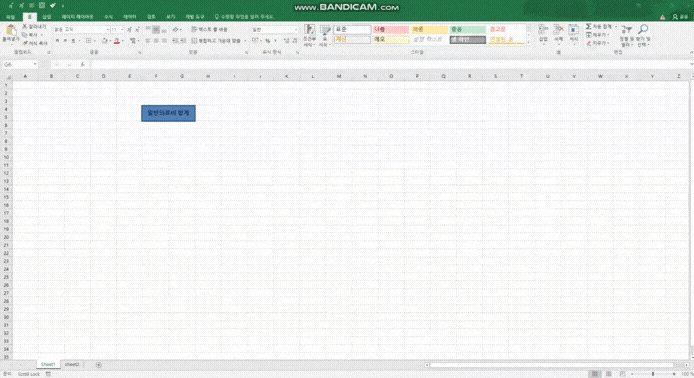Open the Data ribbon tab

pos(130,17)
